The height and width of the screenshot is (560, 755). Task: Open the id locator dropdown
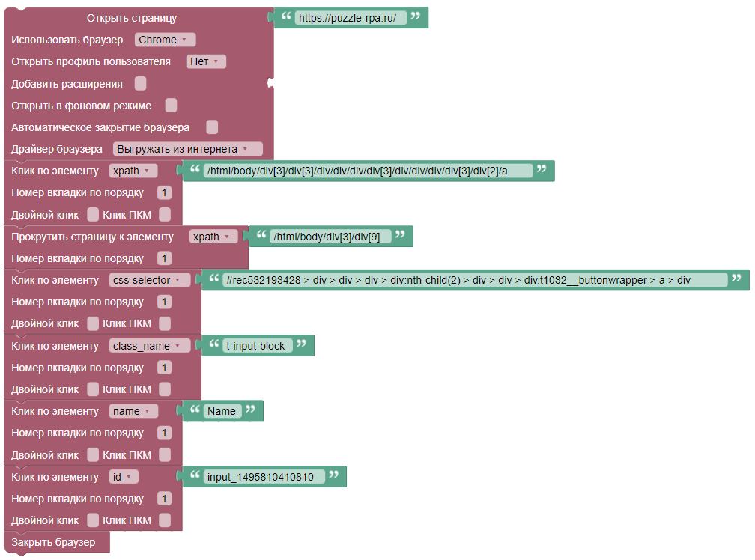pos(124,477)
